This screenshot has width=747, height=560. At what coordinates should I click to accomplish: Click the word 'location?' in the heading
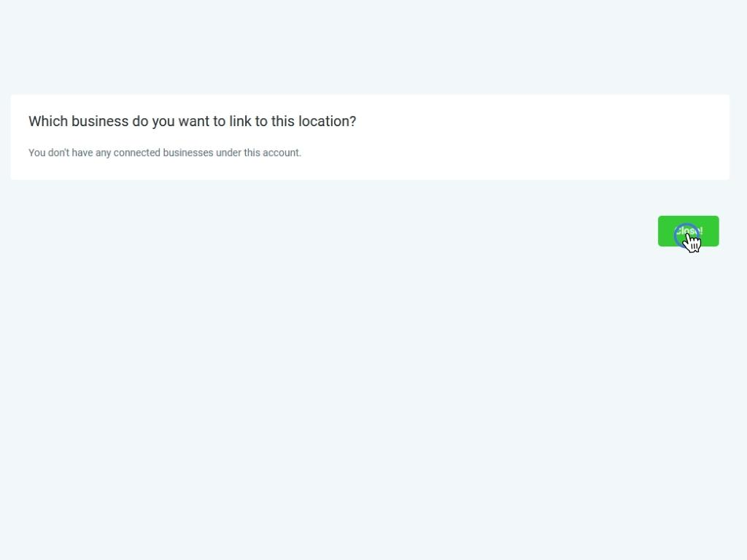click(328, 122)
